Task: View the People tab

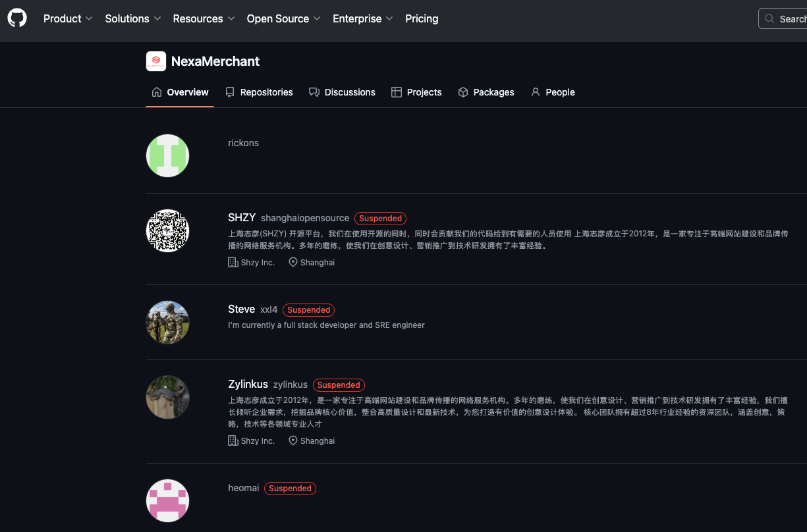Action: pos(553,92)
